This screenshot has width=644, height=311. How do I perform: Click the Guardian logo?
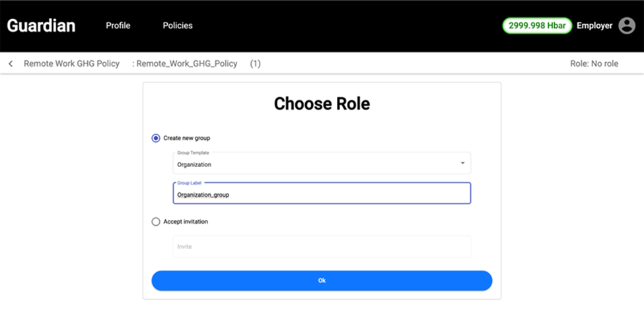coord(41,26)
